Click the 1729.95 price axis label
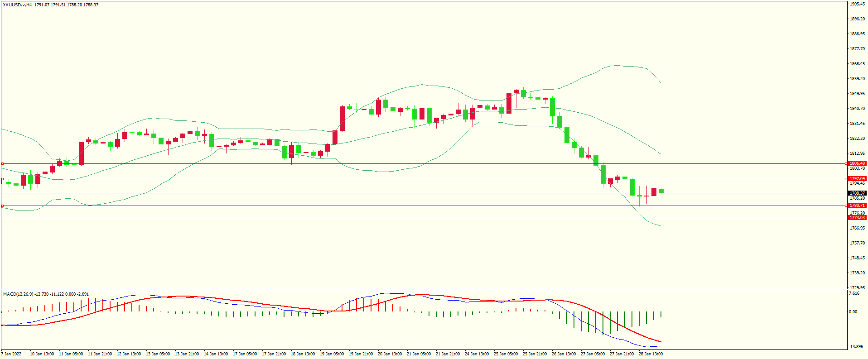The image size is (868, 359). tap(858, 288)
